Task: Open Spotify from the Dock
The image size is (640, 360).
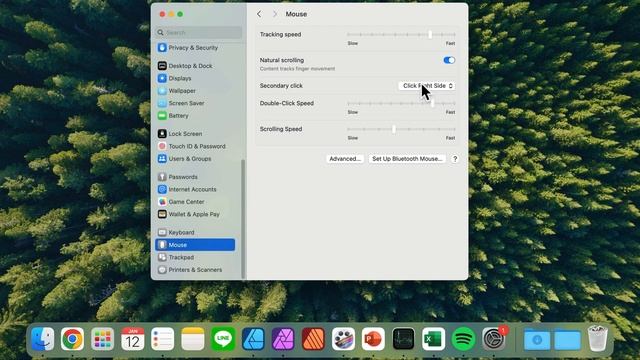Action: coord(463,339)
